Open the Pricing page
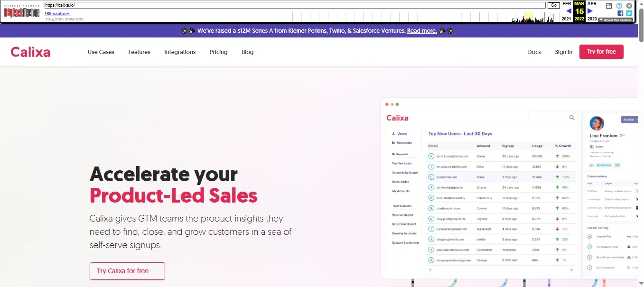 [219, 52]
